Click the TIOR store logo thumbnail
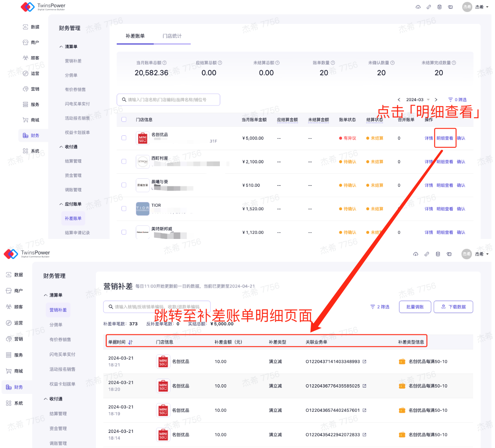This screenshot has height=448, width=495. (x=143, y=209)
